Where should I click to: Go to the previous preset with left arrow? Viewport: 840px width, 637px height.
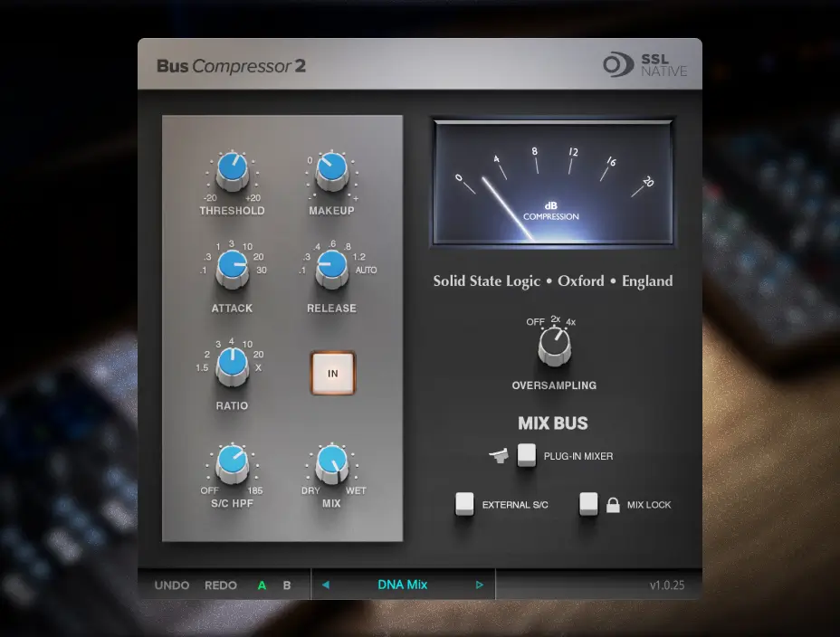tap(326, 585)
